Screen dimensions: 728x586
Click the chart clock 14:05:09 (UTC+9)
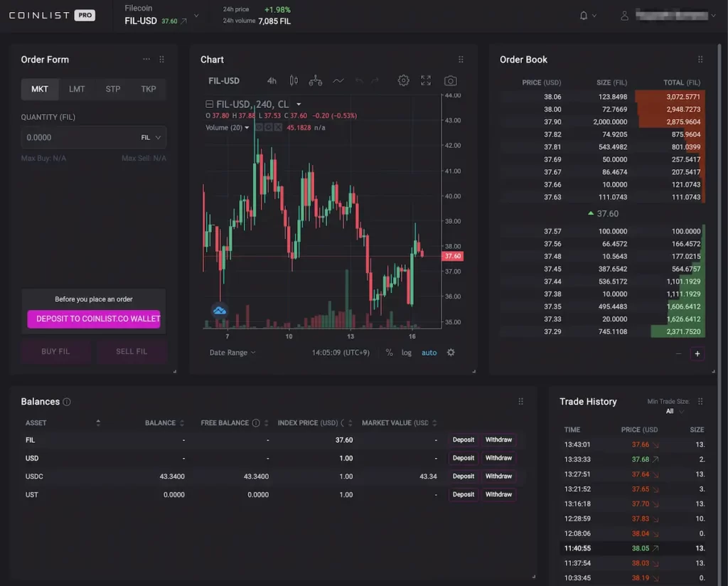tap(341, 353)
